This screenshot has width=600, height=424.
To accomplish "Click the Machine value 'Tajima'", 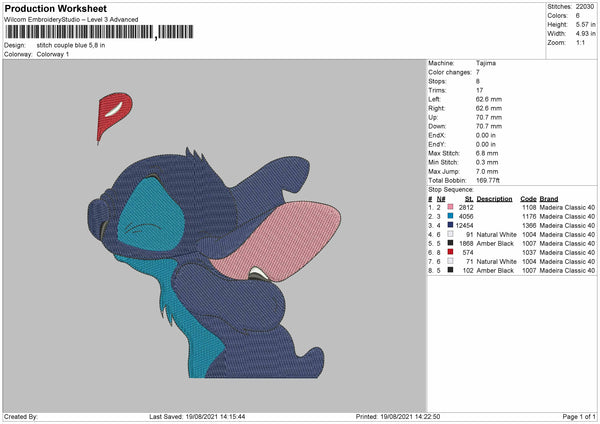I will [486, 63].
